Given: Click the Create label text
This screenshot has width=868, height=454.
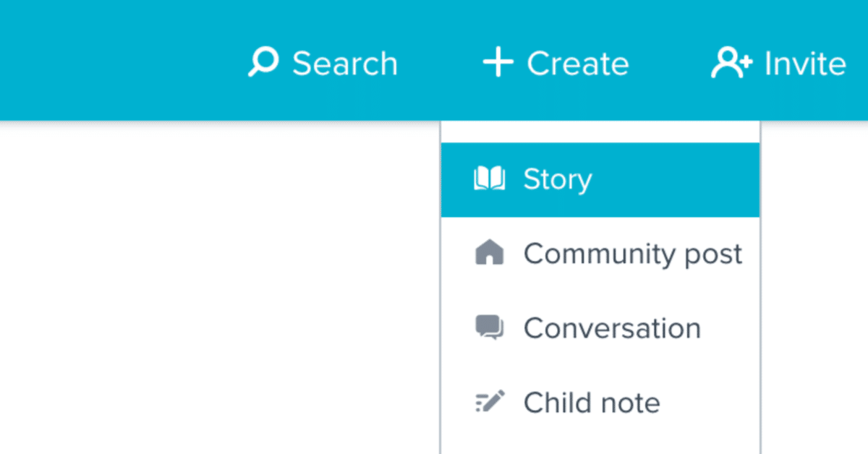Looking at the screenshot, I should pos(578,64).
